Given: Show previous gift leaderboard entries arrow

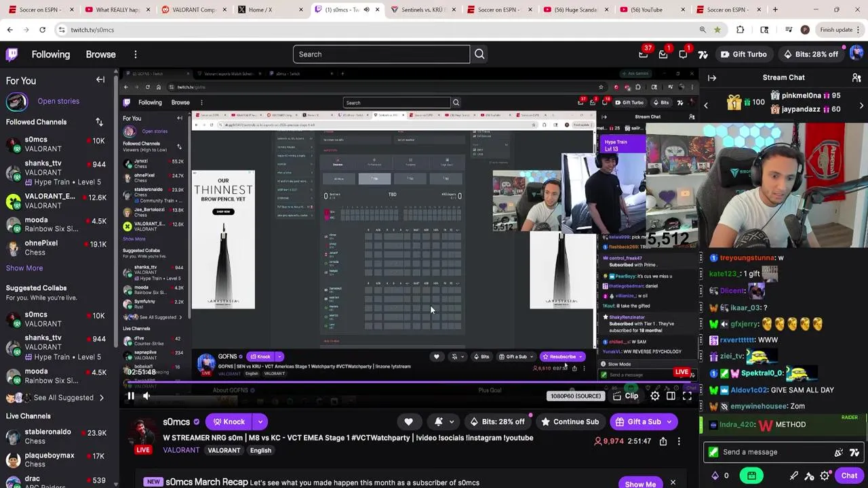Looking at the screenshot, I should [706, 106].
